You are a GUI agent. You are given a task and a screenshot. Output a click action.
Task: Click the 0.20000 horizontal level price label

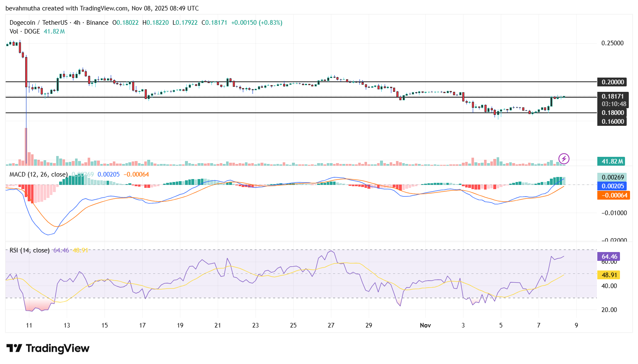[612, 82]
